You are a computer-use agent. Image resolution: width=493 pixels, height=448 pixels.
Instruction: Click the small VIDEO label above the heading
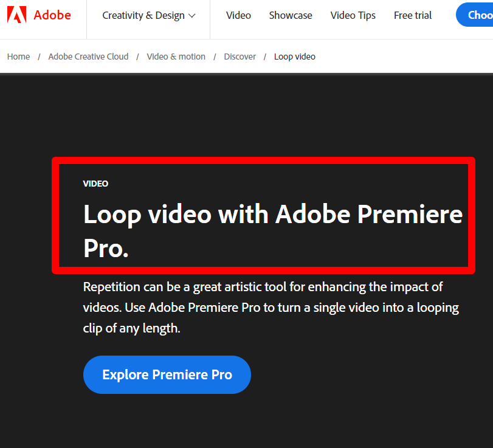pyautogui.click(x=95, y=184)
